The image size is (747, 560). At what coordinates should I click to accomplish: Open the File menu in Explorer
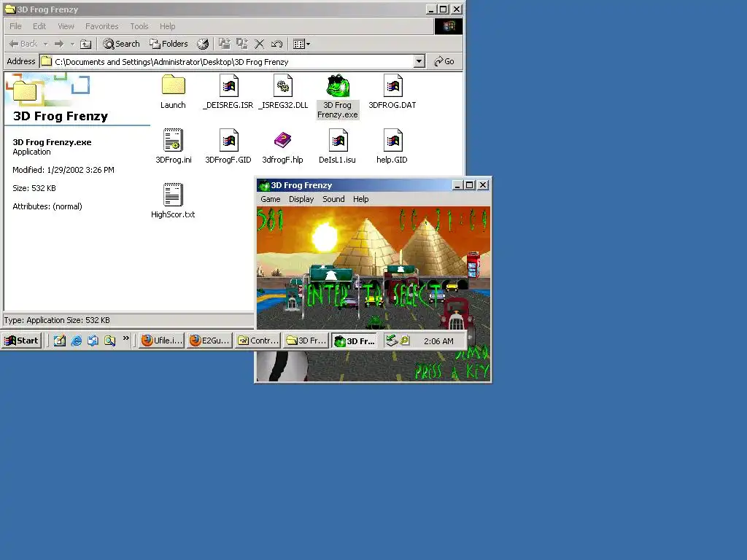(16, 26)
